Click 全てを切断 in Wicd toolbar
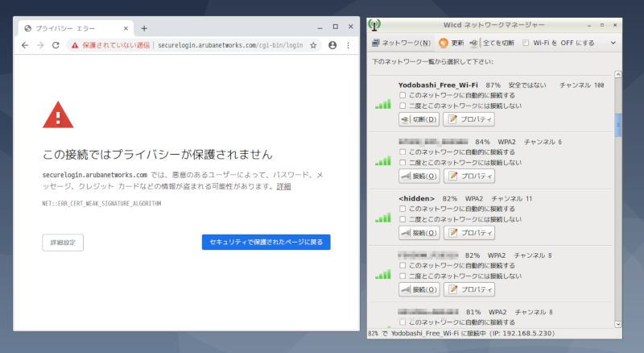This screenshot has height=353, width=644. 492,43
